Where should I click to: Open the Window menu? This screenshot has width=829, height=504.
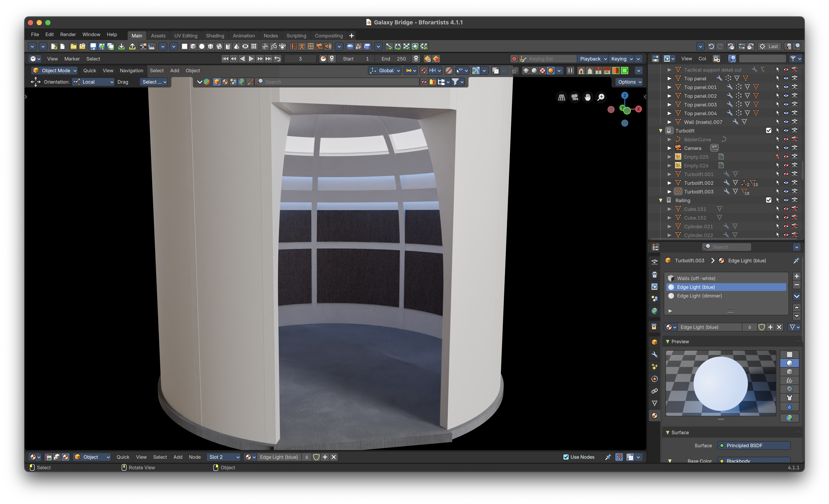click(x=91, y=35)
